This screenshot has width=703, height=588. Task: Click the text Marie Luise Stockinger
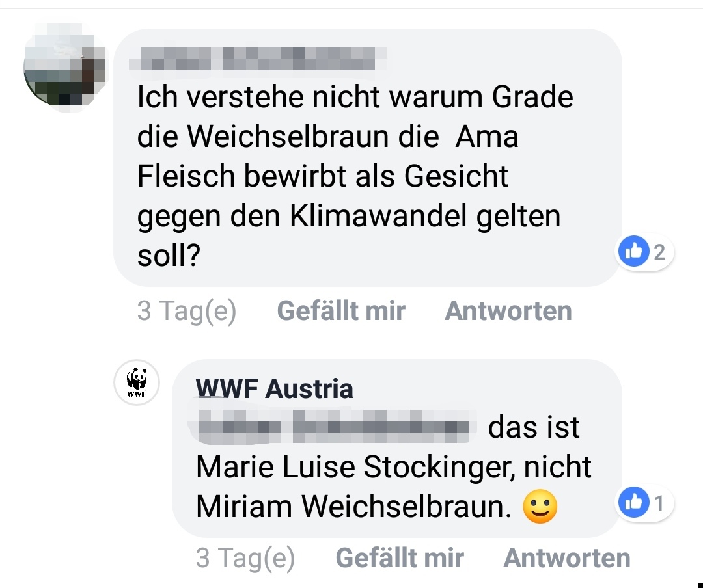355,467
